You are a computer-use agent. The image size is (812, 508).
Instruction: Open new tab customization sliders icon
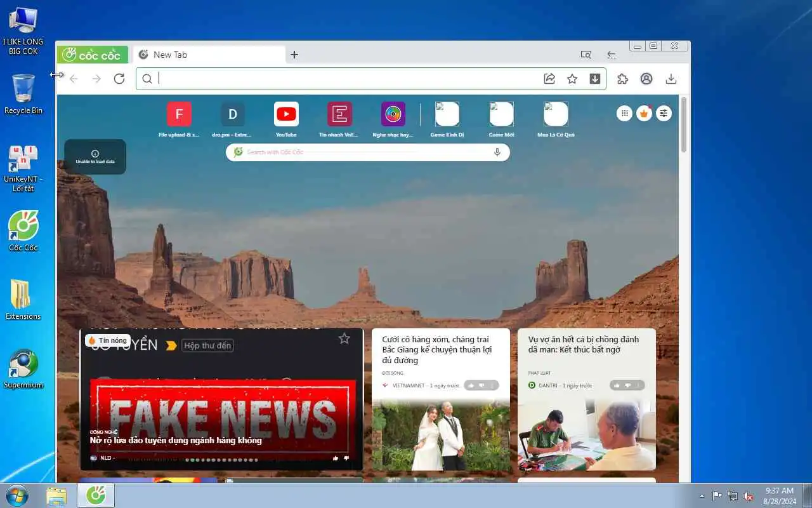click(664, 113)
